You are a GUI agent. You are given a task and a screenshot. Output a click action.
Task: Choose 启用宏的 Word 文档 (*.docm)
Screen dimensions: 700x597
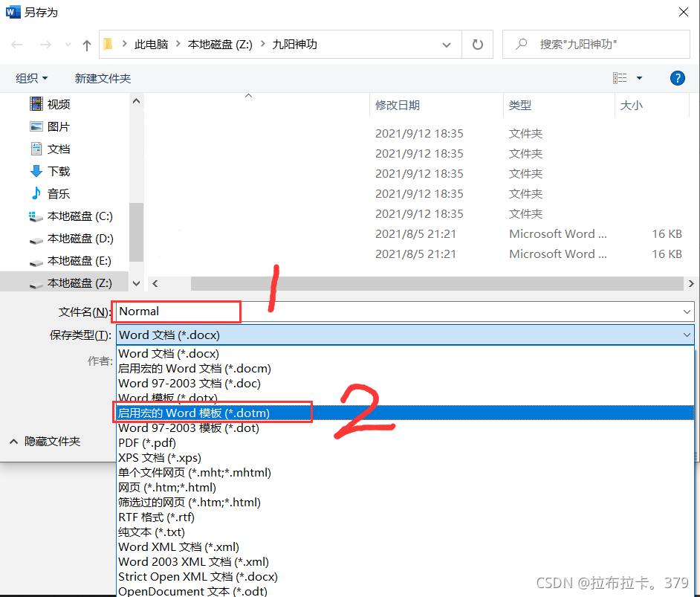405,368
